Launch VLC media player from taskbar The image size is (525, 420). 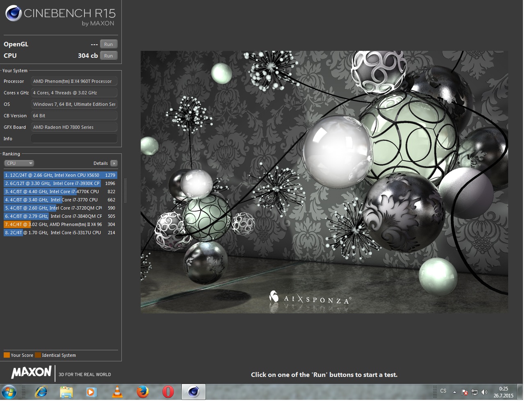[x=117, y=392]
